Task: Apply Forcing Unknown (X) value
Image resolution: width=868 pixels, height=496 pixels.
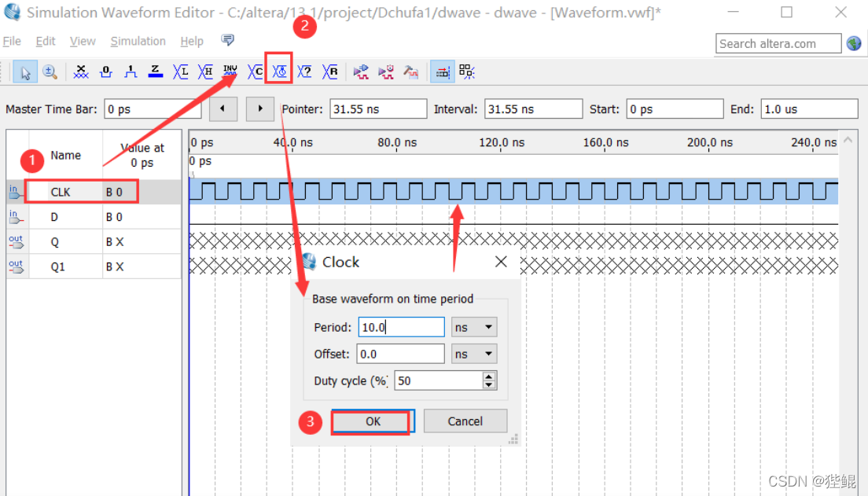Action: coord(81,72)
